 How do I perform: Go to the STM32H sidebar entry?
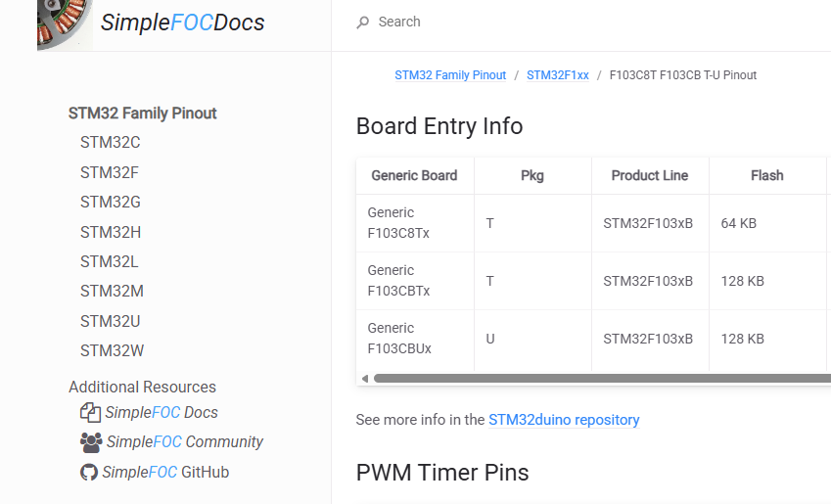(111, 232)
